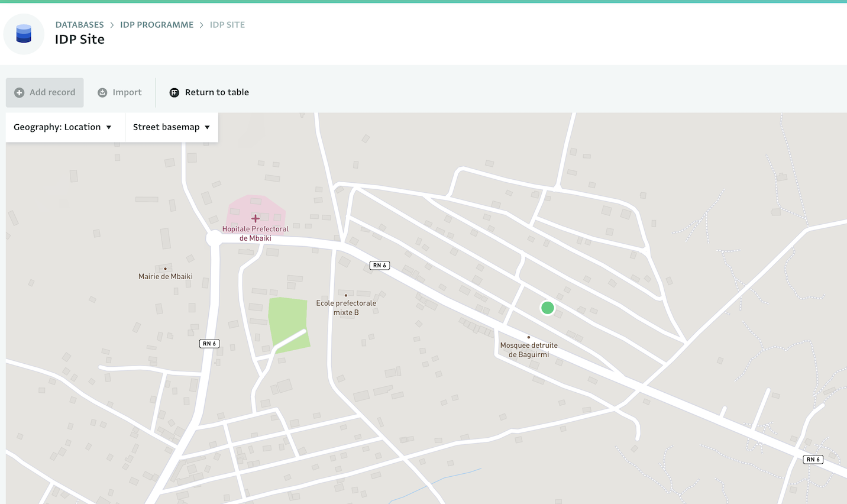
Task: Click Return to table
Action: tap(209, 93)
